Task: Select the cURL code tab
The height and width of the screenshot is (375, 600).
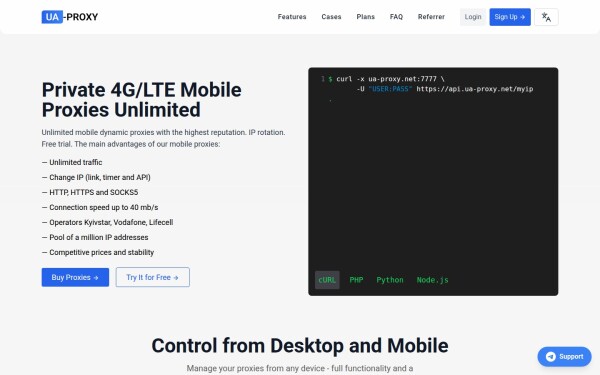Action: 327,280
